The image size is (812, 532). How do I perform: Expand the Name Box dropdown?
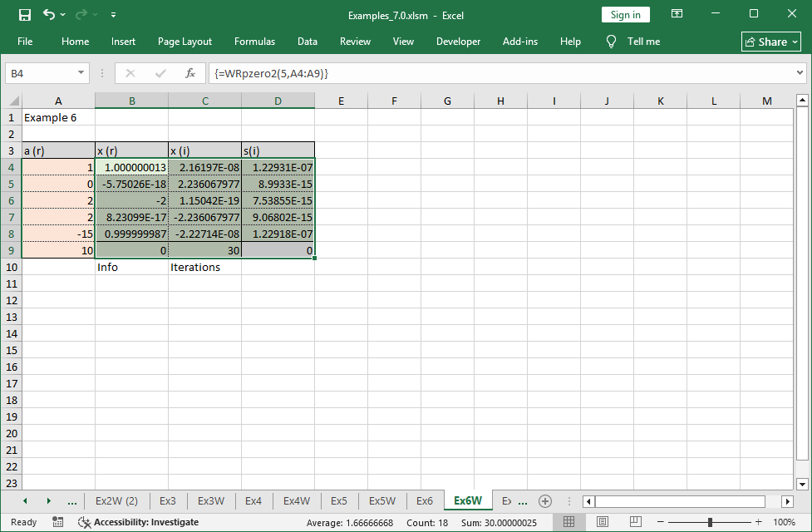81,73
